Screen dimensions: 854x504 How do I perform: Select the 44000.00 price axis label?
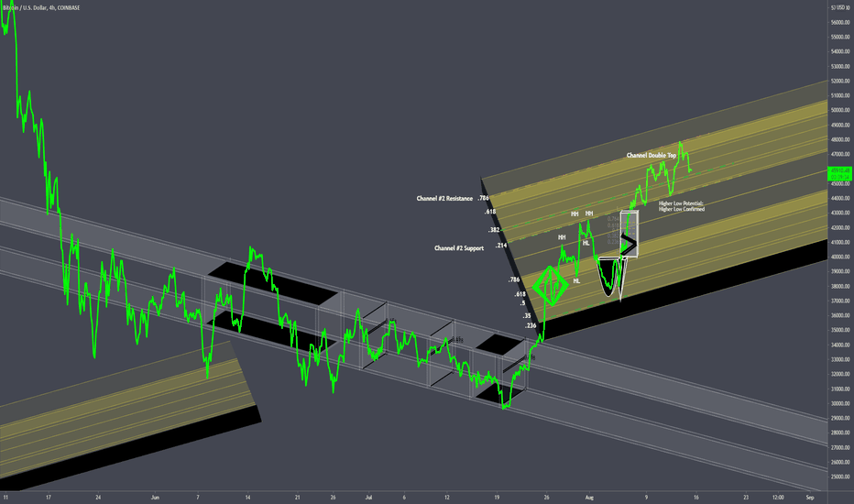(841, 198)
